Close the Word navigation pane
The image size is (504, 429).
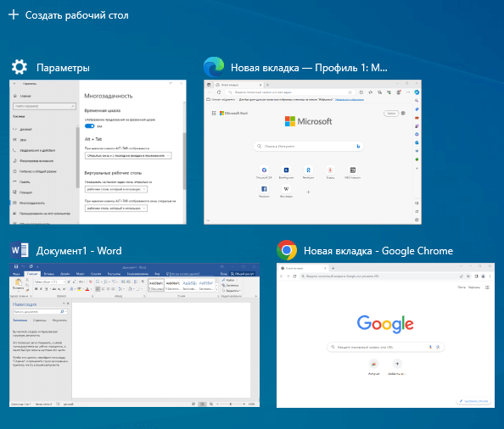click(68, 304)
